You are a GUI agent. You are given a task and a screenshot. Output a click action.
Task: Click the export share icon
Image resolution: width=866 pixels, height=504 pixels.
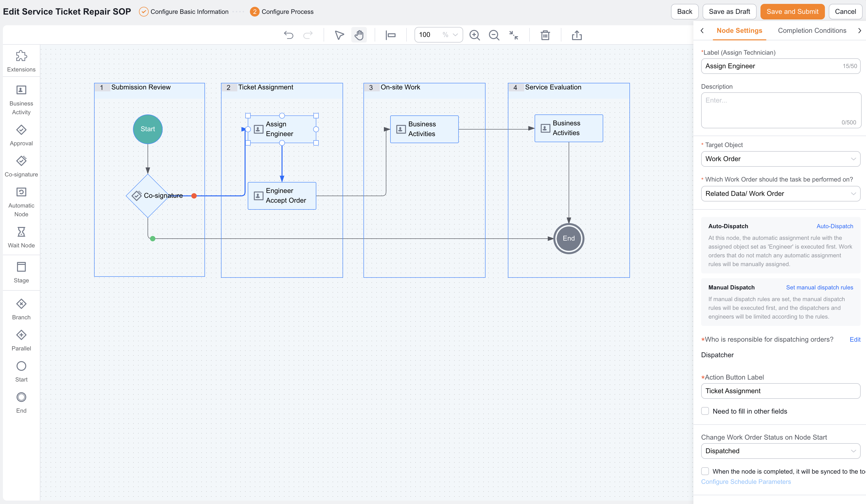coord(577,35)
